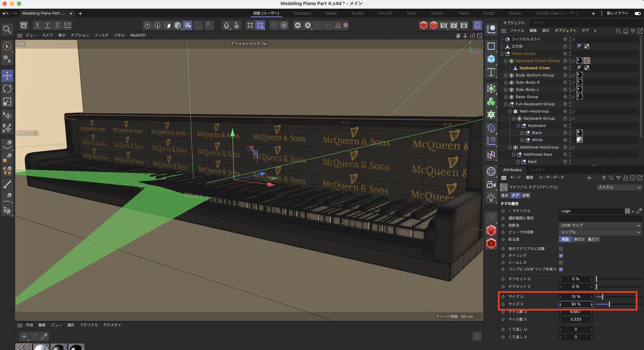
Task: Adjust the Size V slider
Action: [x=609, y=304]
